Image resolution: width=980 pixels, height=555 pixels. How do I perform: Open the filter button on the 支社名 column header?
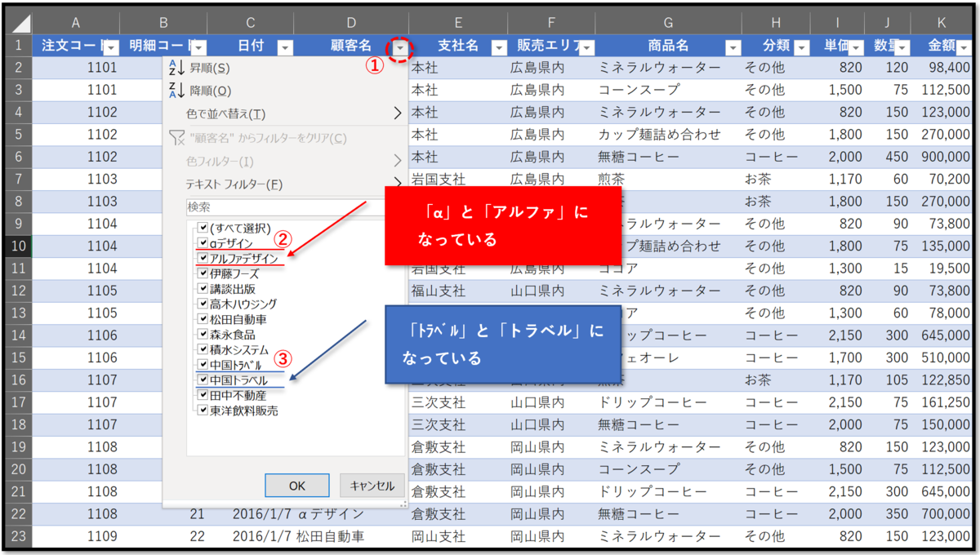(x=498, y=47)
